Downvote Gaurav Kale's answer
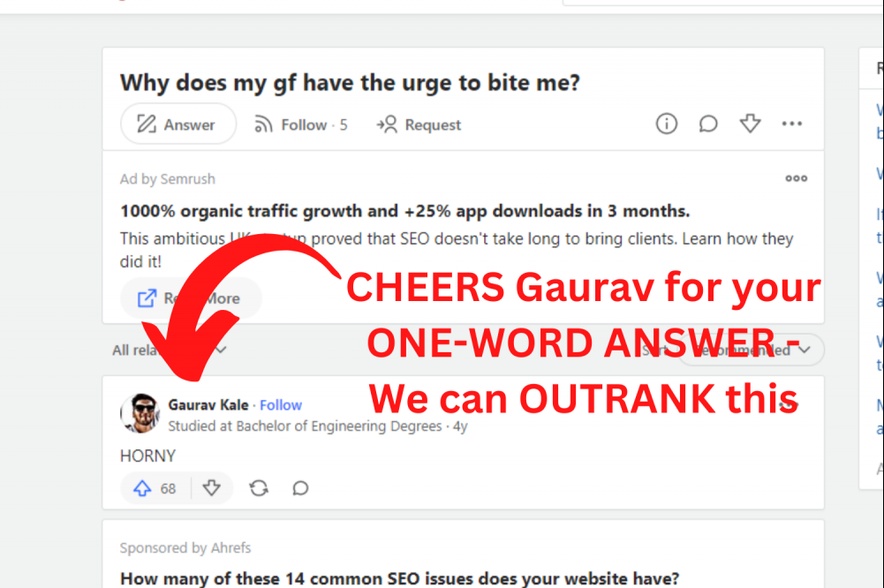 tap(211, 488)
